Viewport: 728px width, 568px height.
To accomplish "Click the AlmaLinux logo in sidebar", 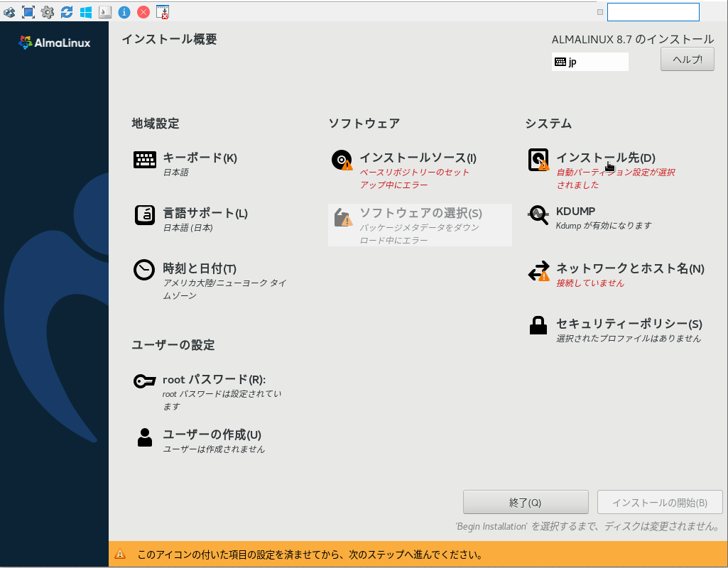I will (x=53, y=42).
